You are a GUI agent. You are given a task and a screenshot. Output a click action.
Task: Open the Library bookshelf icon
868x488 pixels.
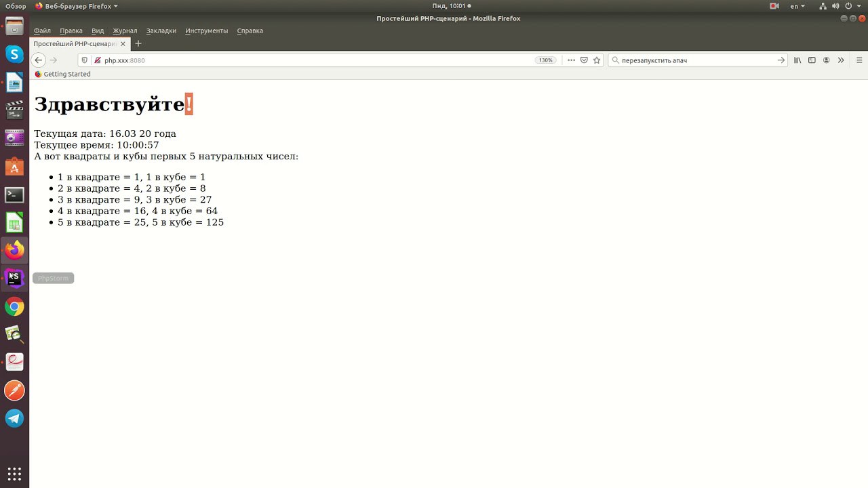(797, 60)
